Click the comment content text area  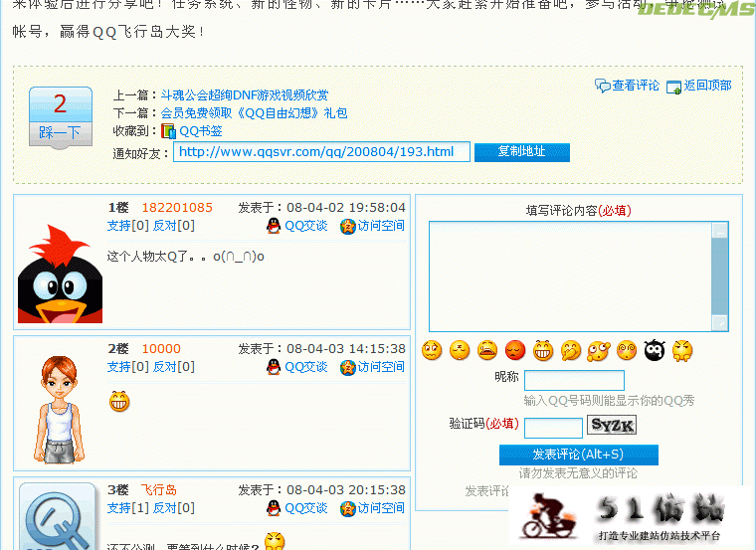pos(570,276)
